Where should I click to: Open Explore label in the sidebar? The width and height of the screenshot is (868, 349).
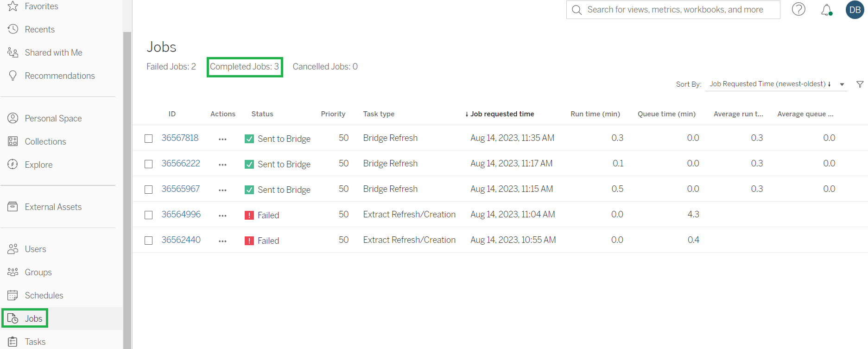click(38, 165)
